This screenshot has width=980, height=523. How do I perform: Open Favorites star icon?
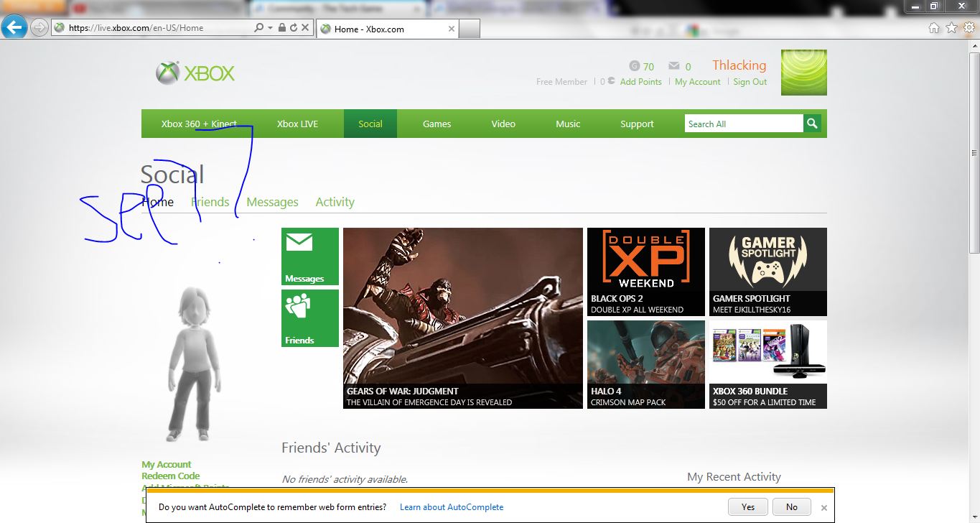[952, 28]
